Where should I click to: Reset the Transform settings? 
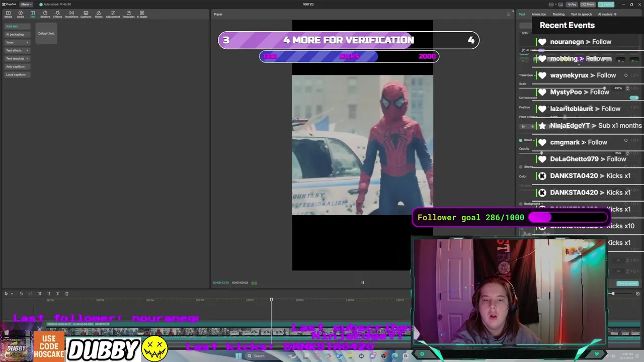626,75
